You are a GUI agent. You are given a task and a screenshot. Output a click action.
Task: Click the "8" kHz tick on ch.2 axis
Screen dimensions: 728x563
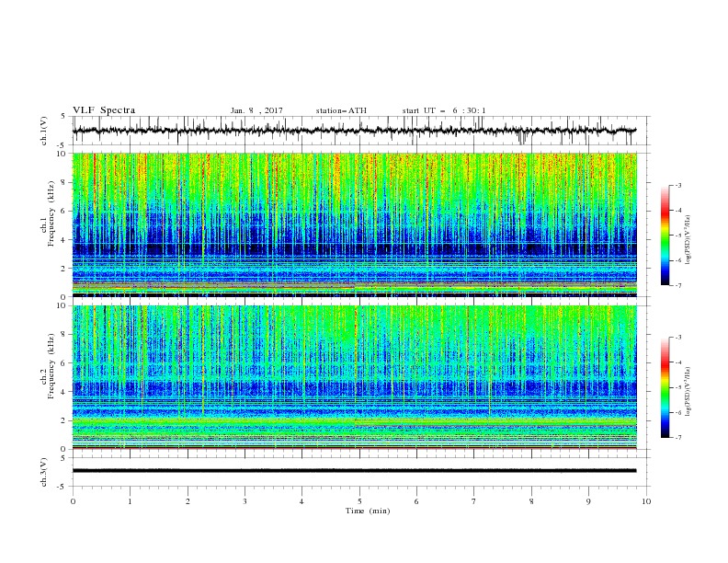[x=64, y=335]
